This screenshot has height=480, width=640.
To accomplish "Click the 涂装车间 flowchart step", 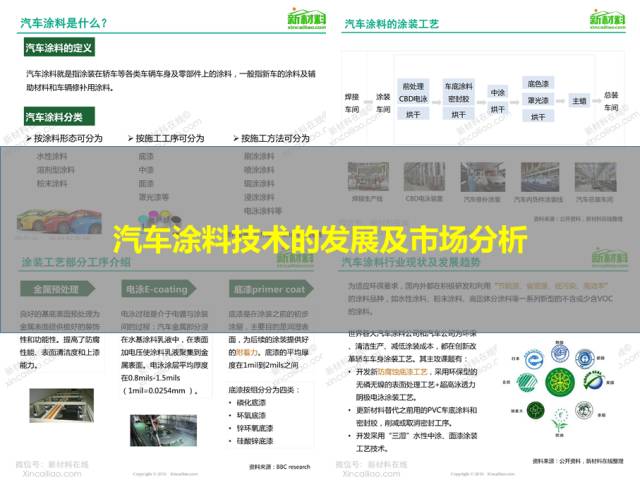I will tap(383, 103).
